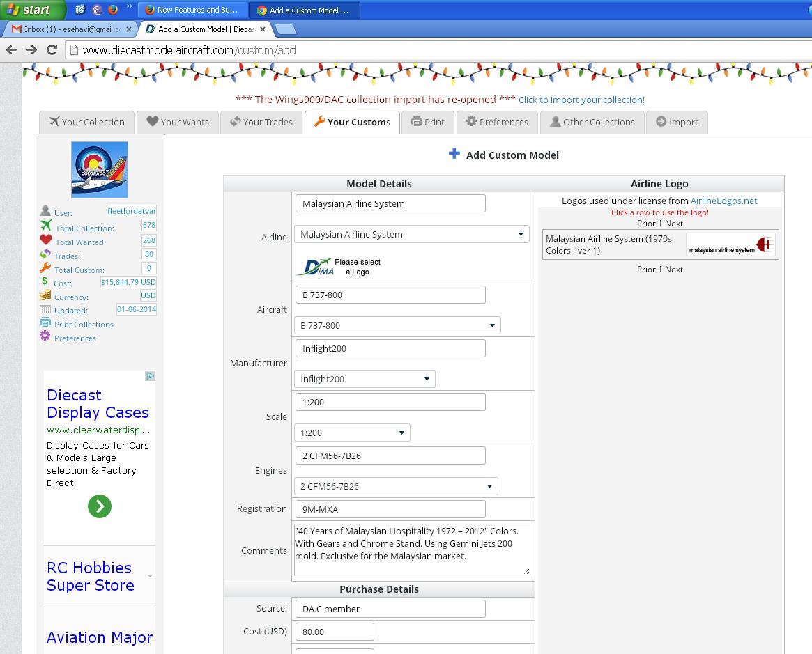The width and height of the screenshot is (812, 654).
Task: Open the AirlineLogos.net link
Action: pyautogui.click(x=723, y=201)
